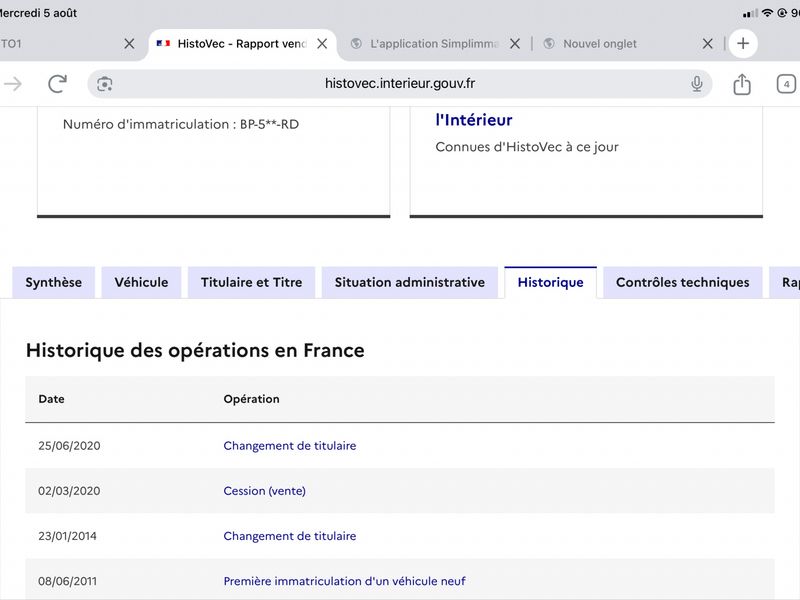Open a new tab with plus button
Image resolution: width=800 pixels, height=600 pixels.
pyautogui.click(x=743, y=43)
